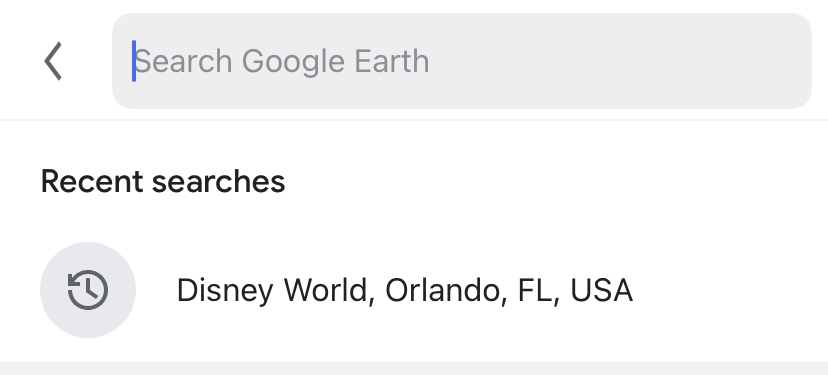Select the blue text cursor in search box
Screen dimensions: 828x375
[134, 61]
